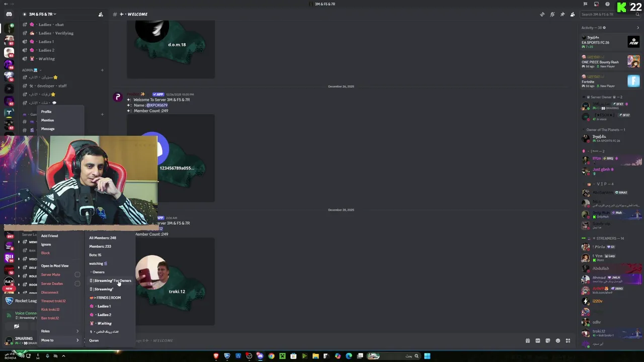Expand the Move to submenu
This screenshot has width=644, height=362.
60,340
